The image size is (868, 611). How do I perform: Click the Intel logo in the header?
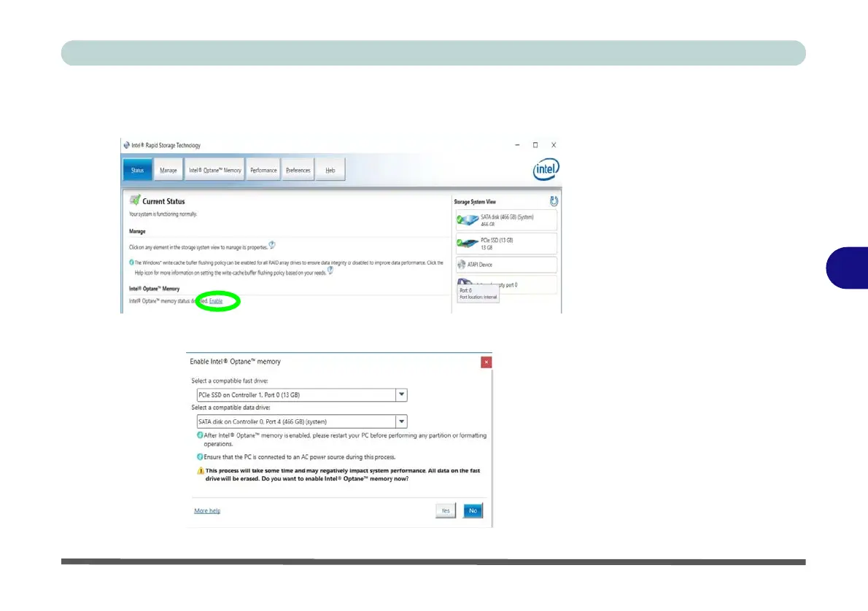[546, 169]
